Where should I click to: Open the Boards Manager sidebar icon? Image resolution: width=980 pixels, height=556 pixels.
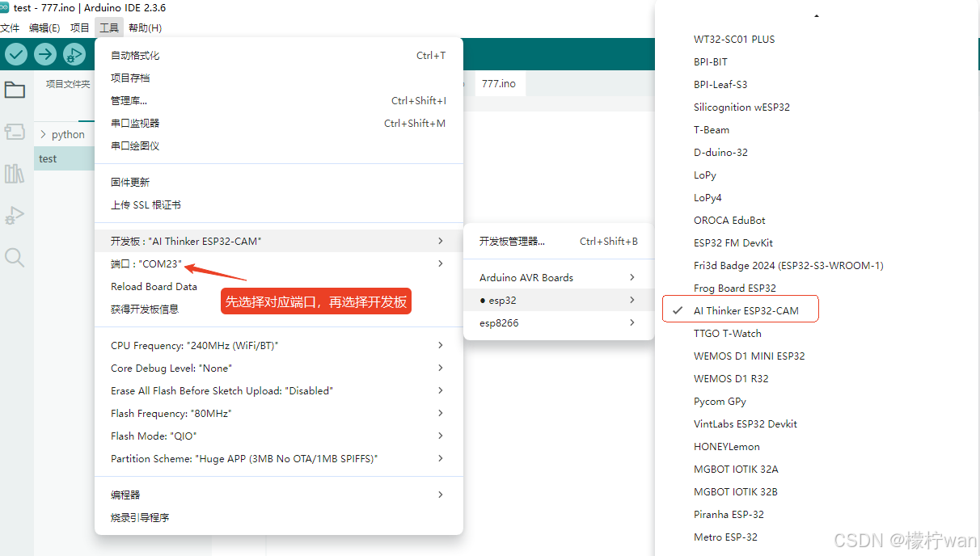click(x=15, y=132)
